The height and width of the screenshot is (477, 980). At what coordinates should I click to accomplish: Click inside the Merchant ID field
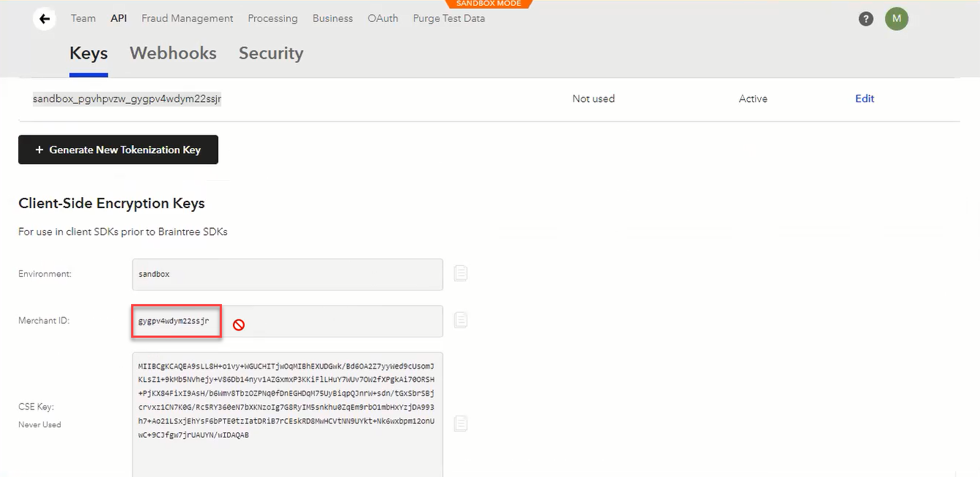click(x=287, y=321)
